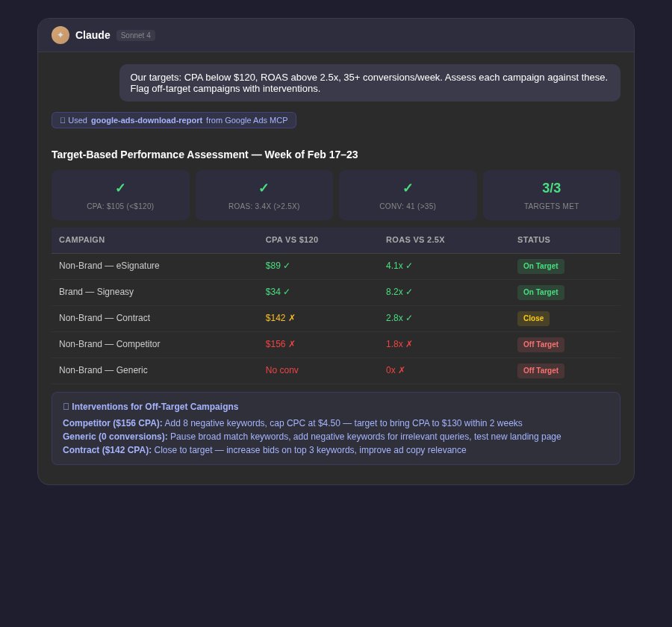
Task: Click the $34 CPA value
Action: pyautogui.click(x=277, y=292)
